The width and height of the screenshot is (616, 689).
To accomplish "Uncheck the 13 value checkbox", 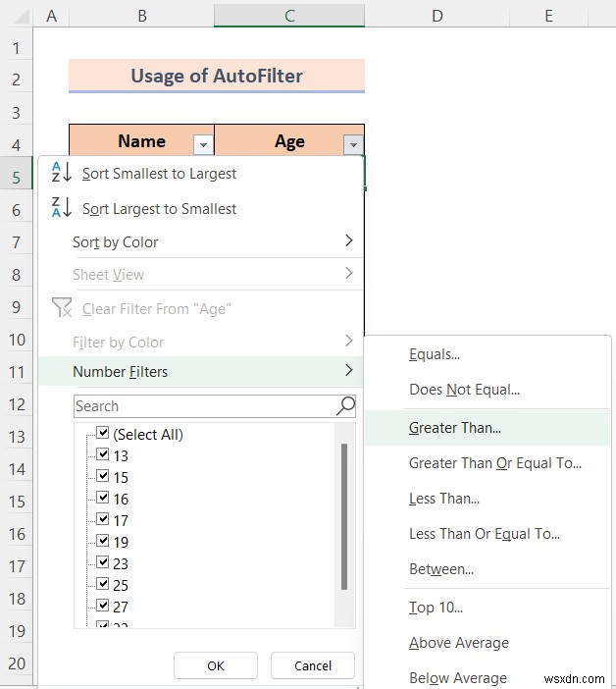I will tap(102, 453).
